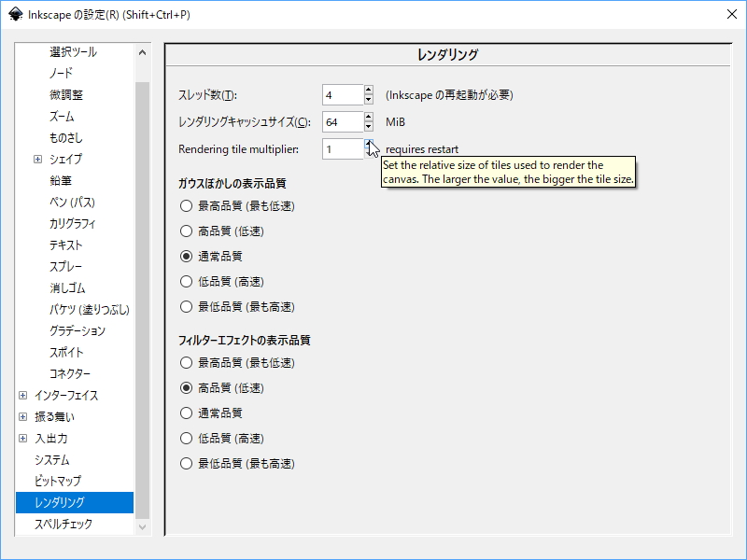Open 鉛筆 tool preferences

tap(61, 181)
